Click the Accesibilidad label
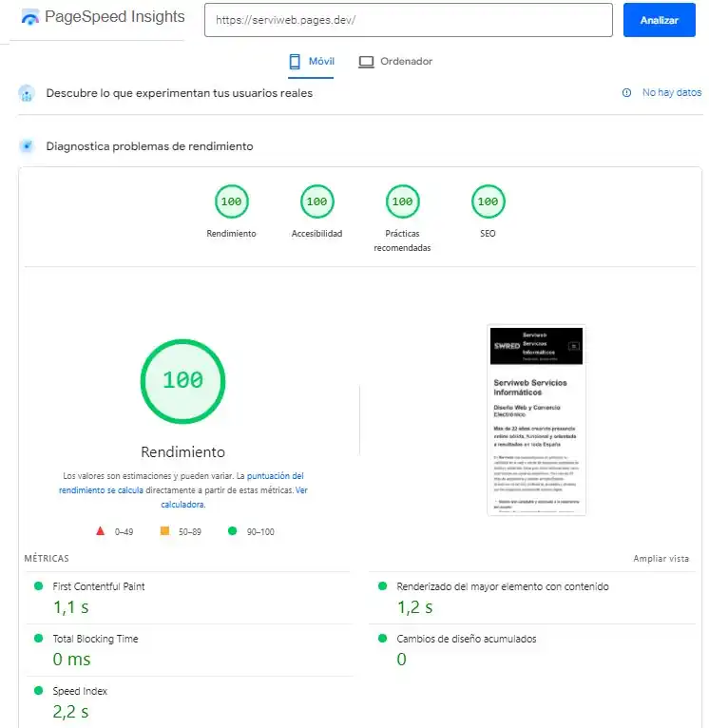709x728 pixels. coord(316,234)
